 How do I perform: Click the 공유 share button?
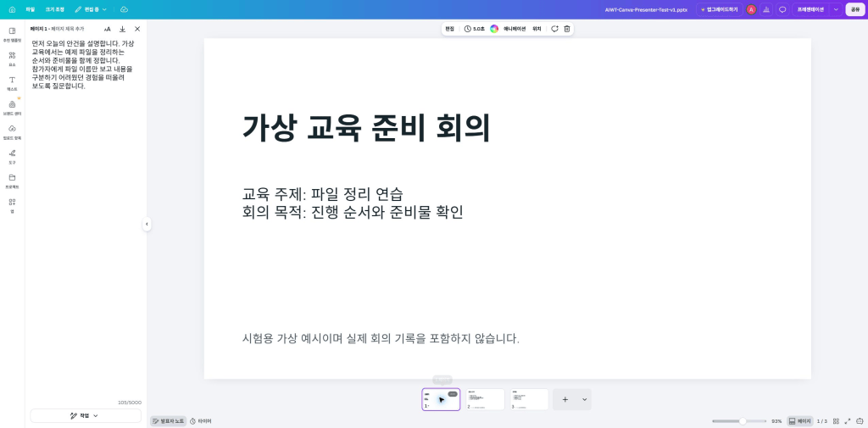click(855, 9)
